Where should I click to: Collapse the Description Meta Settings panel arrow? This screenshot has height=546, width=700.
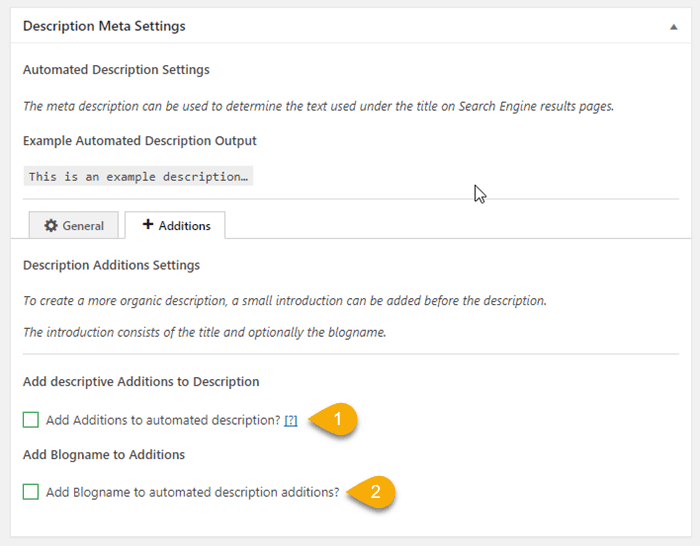(x=673, y=27)
